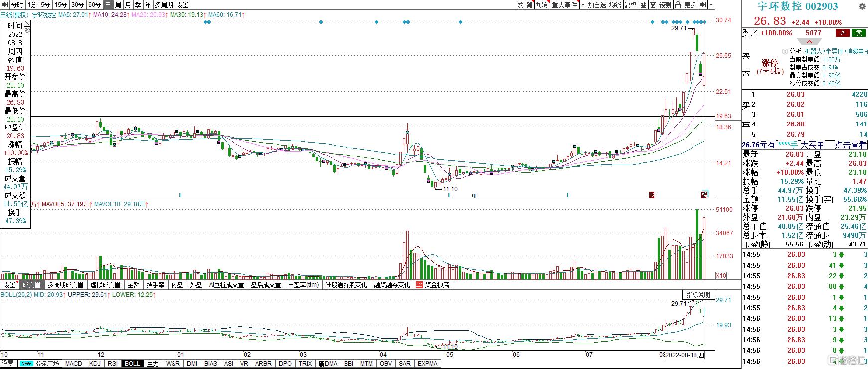Screen dimensions: 868x369
Task: Expand the 更多 more options menu
Action: [691, 5]
